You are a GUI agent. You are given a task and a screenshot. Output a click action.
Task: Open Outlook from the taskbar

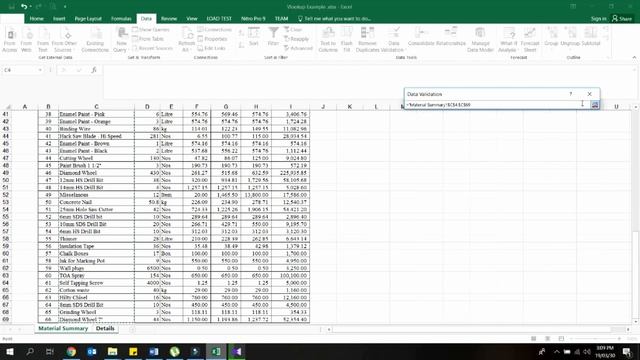click(92, 351)
